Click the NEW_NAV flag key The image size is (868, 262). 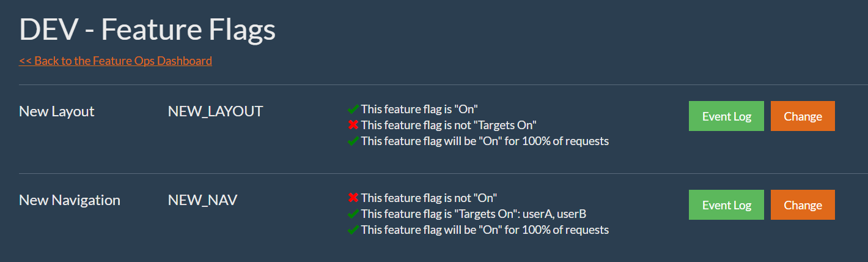point(202,200)
